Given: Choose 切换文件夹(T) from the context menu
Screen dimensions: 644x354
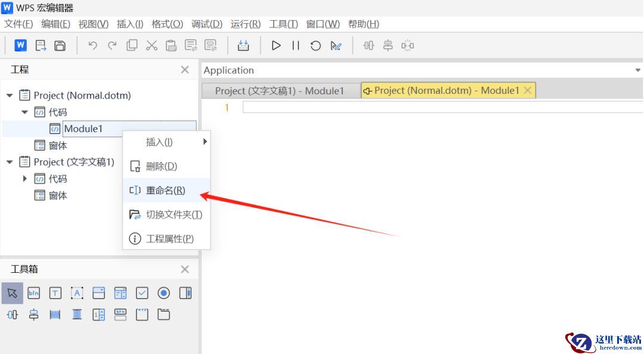Looking at the screenshot, I should click(x=166, y=215).
